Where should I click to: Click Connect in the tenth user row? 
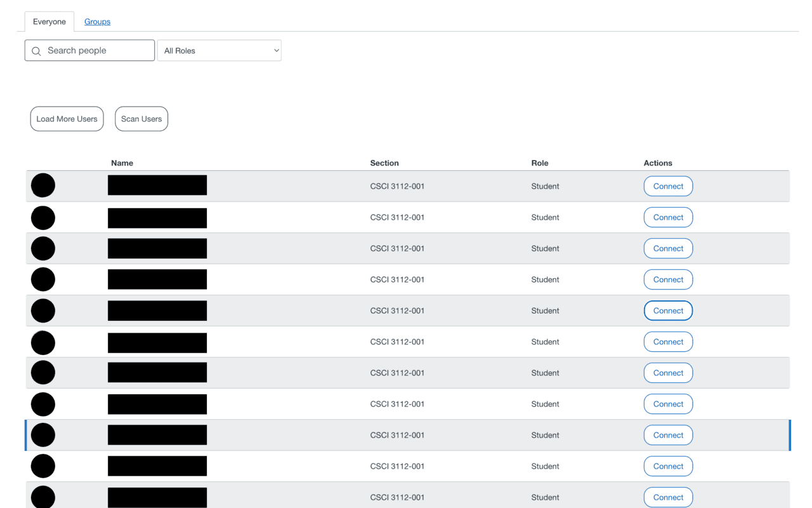(x=668, y=466)
